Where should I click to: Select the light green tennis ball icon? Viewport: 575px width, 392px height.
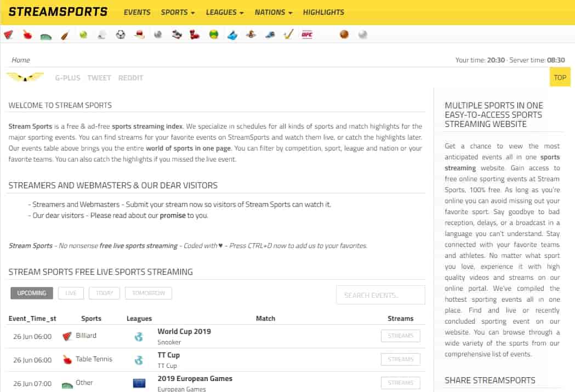[83, 34]
